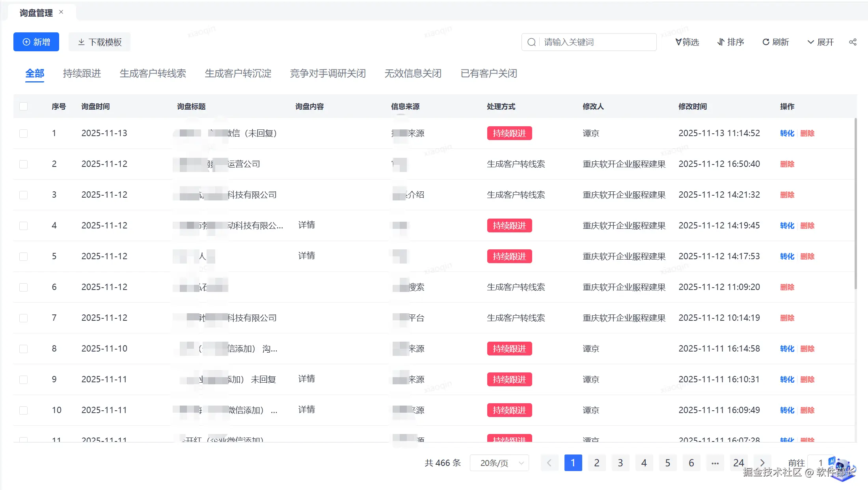Open the 排序 sort tool
Image resolution: width=868 pixels, height=490 pixels.
730,42
